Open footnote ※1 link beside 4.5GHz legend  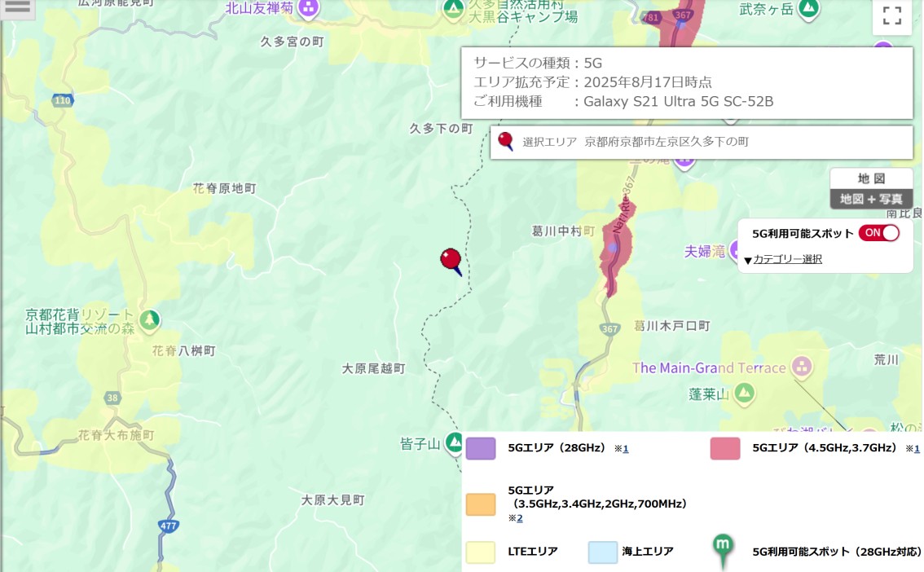click(917, 449)
